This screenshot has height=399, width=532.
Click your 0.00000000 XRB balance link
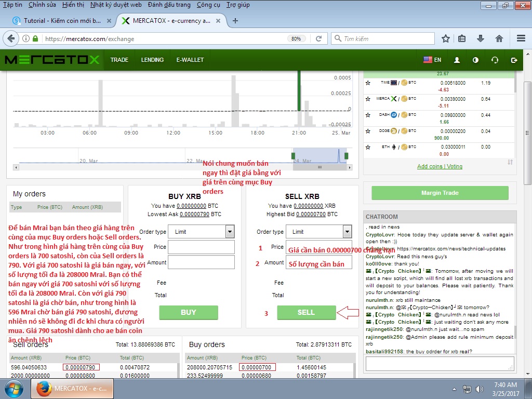(309, 206)
